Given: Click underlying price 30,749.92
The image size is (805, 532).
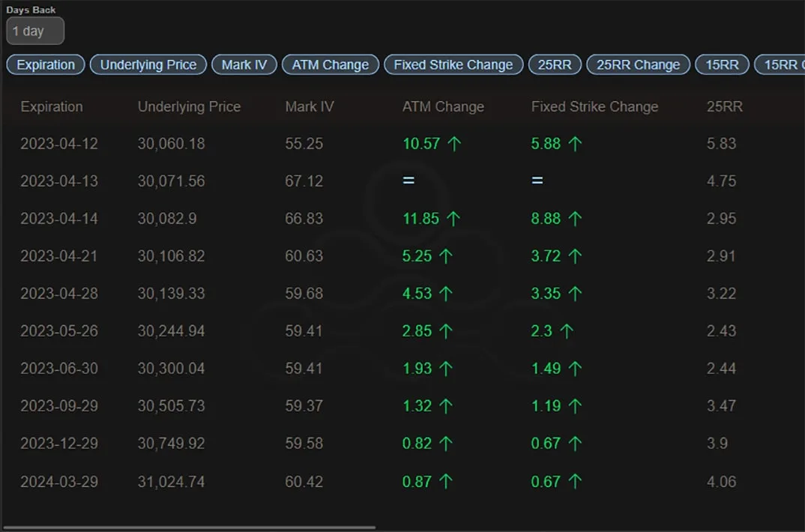Looking at the screenshot, I should click(x=171, y=444).
